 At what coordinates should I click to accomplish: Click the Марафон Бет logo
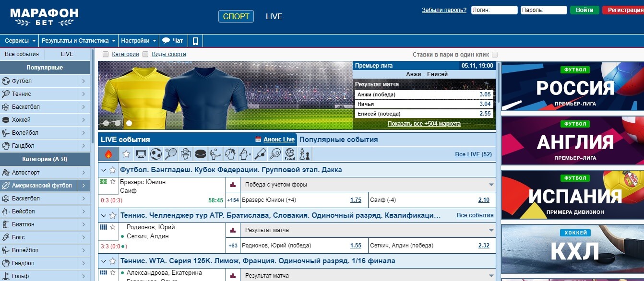[x=44, y=17]
